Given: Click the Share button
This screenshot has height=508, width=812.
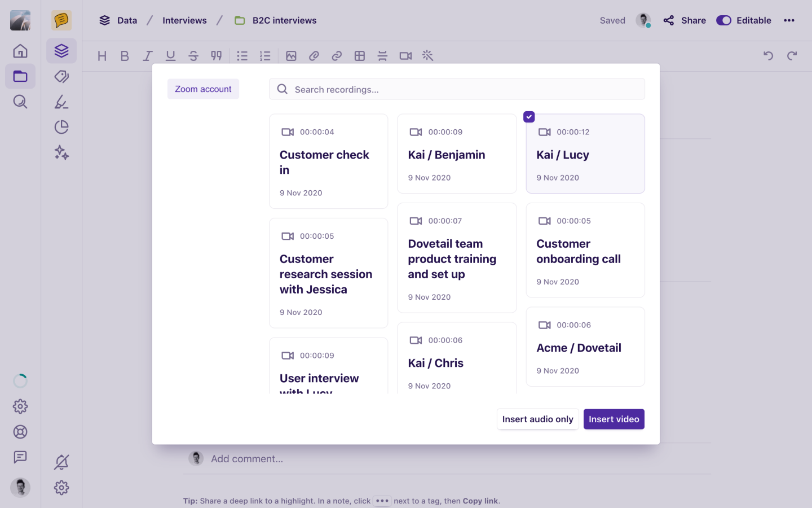Looking at the screenshot, I should (685, 20).
